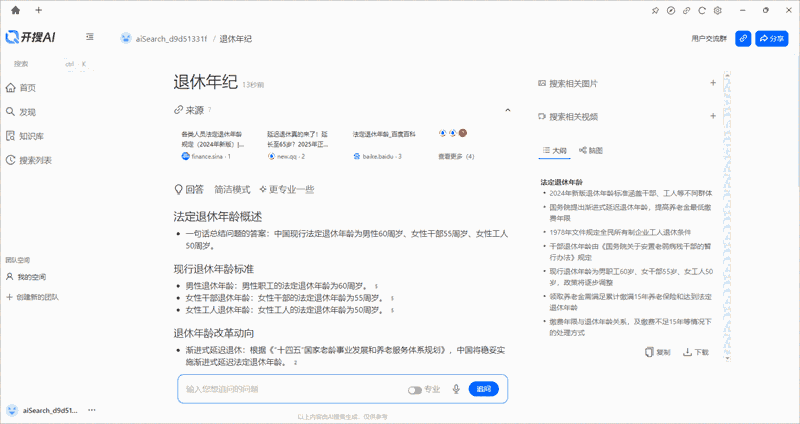This screenshot has height=424, width=800.
Task: Click the compass icon in title bar
Action: [x=671, y=11]
